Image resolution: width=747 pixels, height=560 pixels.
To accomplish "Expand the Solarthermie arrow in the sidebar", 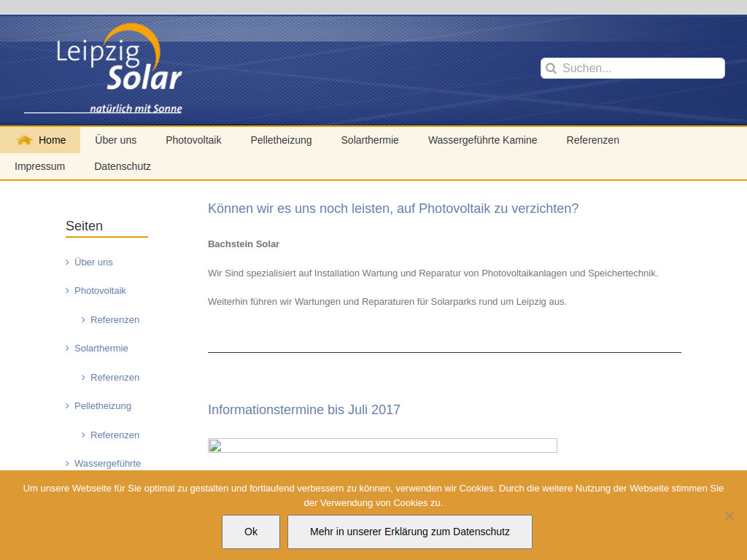I will coord(66,348).
